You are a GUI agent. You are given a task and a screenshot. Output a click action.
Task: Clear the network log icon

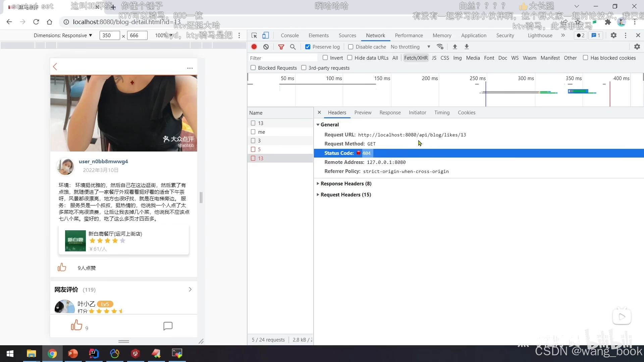[x=266, y=47]
